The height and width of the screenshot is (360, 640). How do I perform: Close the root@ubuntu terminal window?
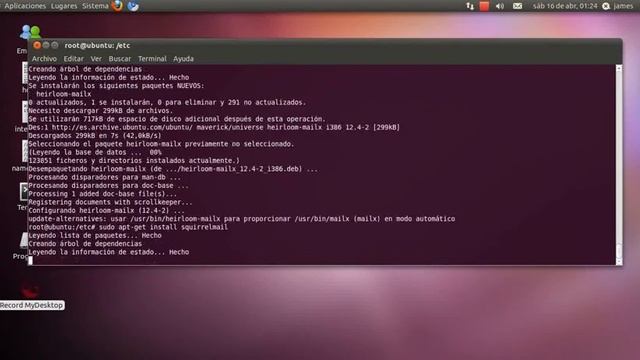(37, 45)
